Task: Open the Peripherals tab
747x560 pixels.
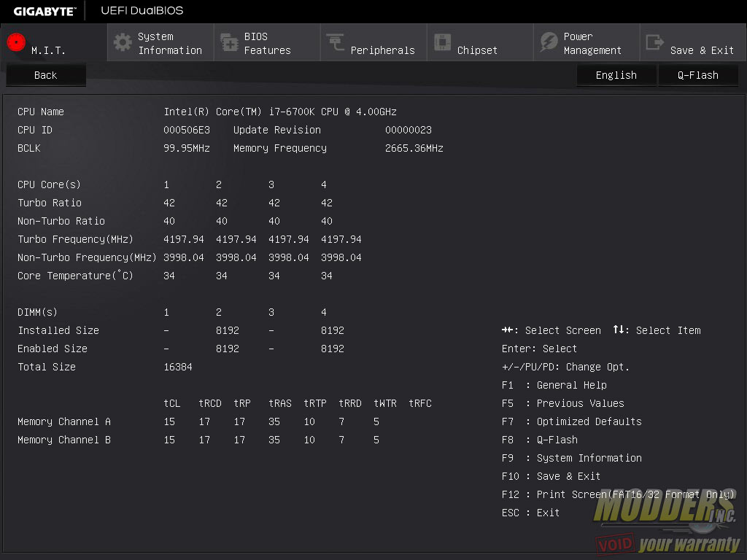Action: point(373,42)
